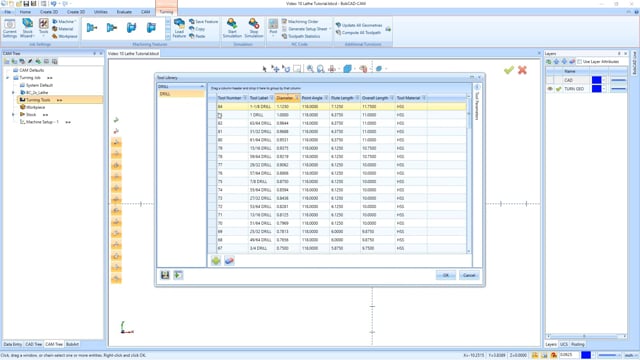The height and width of the screenshot is (360, 640).
Task: Toggle the Use Layer Attributes checkbox
Action: (x=580, y=62)
